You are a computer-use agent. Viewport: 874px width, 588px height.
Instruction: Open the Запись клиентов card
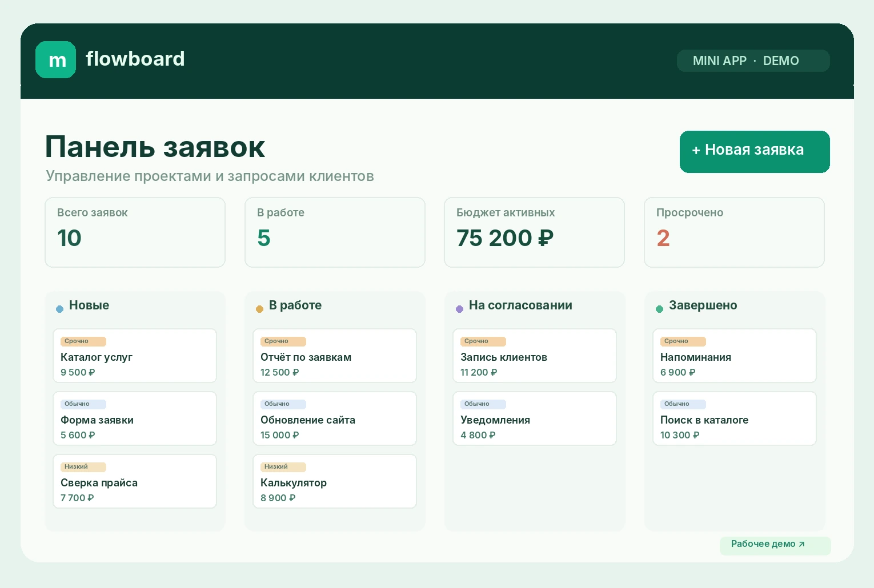535,356
